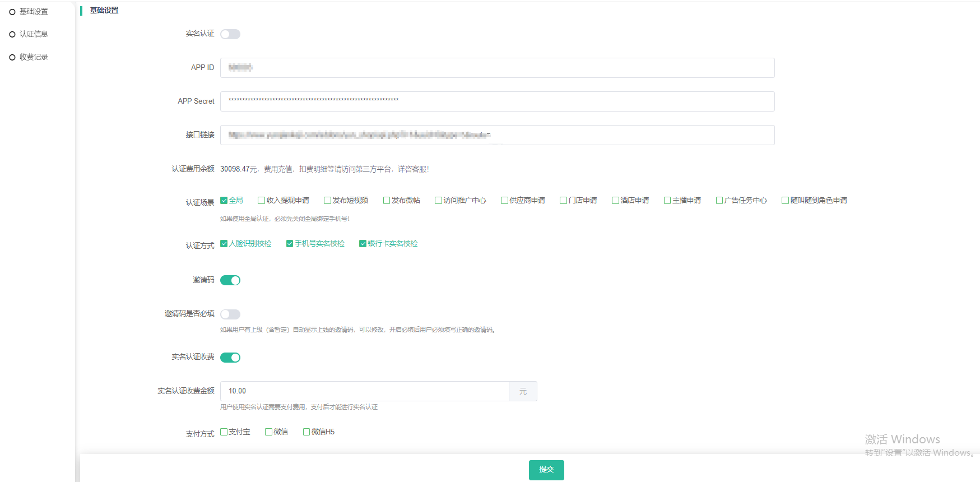
Task: Select 微信H5 payment checkbox
Action: pos(306,432)
